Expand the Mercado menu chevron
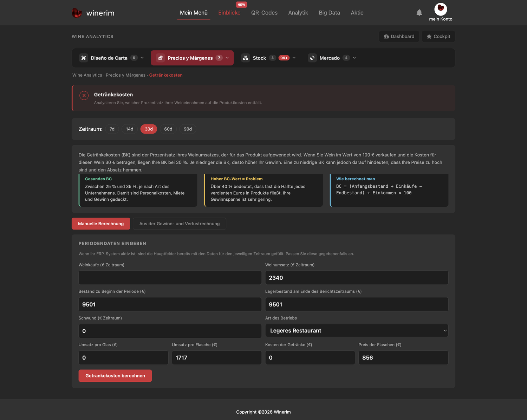The height and width of the screenshot is (420, 527). point(354,58)
